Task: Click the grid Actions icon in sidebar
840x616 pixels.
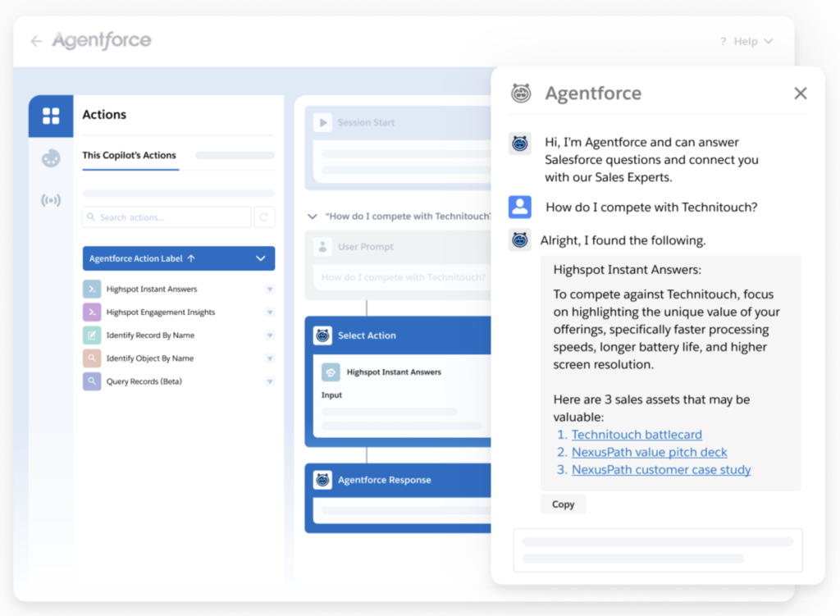Action: [51, 116]
